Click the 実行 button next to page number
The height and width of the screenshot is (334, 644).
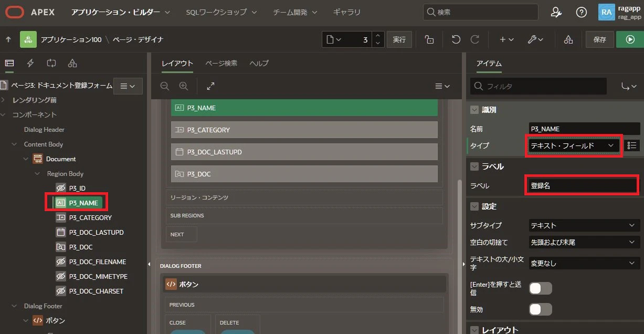[x=399, y=39]
